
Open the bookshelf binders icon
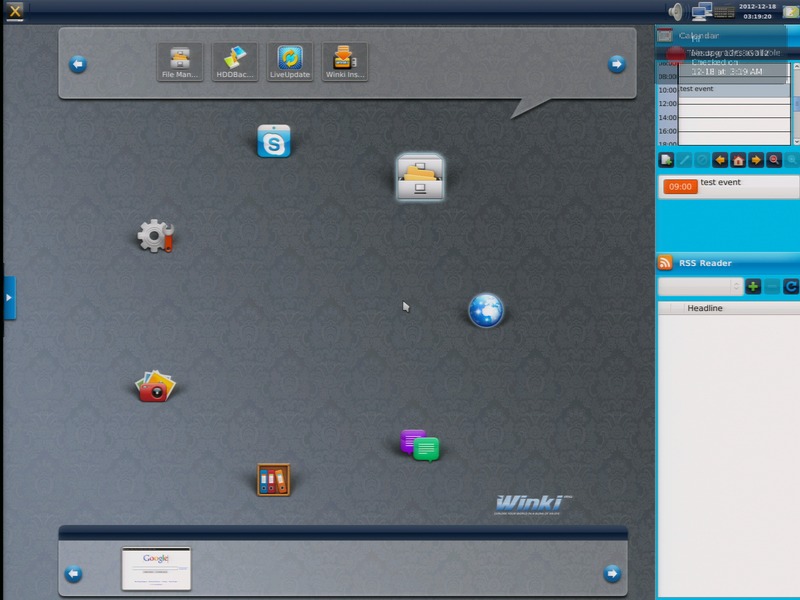click(x=273, y=480)
